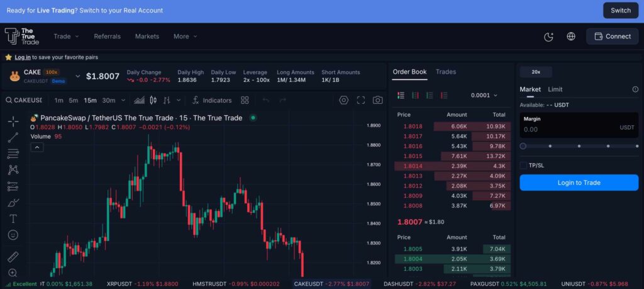Toggle the green market status indicator
Screen dimensions: 644x289
pos(253,118)
